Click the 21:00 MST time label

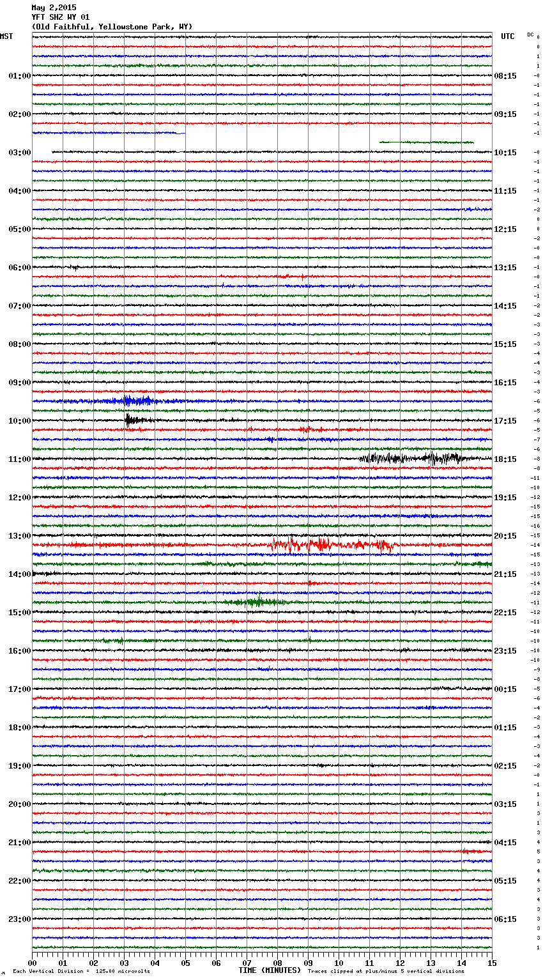tap(20, 843)
